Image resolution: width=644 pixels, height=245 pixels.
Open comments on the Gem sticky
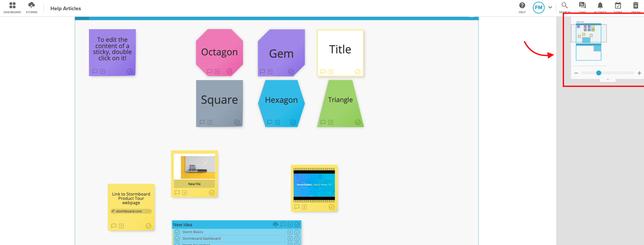262,71
